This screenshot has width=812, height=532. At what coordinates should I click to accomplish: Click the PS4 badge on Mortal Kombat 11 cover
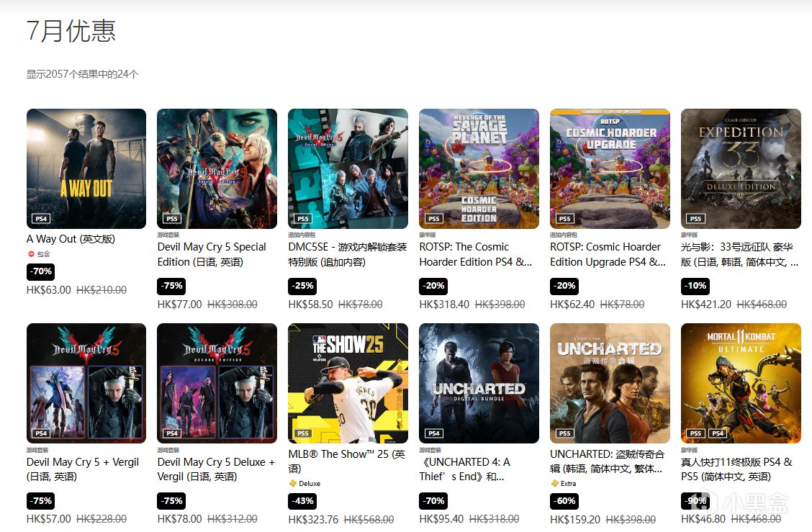(718, 433)
